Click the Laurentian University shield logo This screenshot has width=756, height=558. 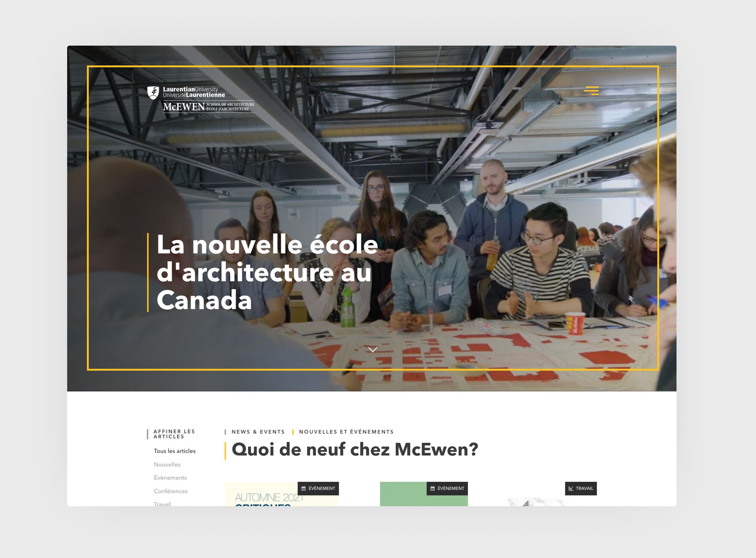pos(153,92)
